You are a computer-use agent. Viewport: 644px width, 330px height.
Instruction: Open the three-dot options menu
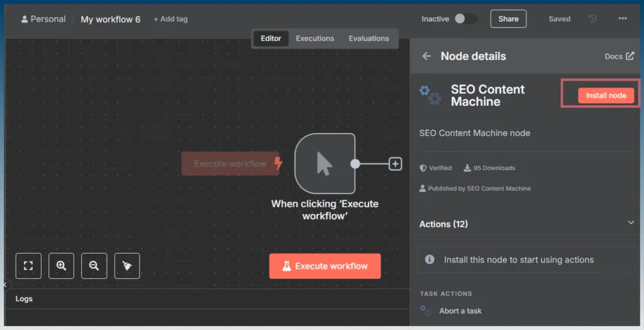(623, 18)
